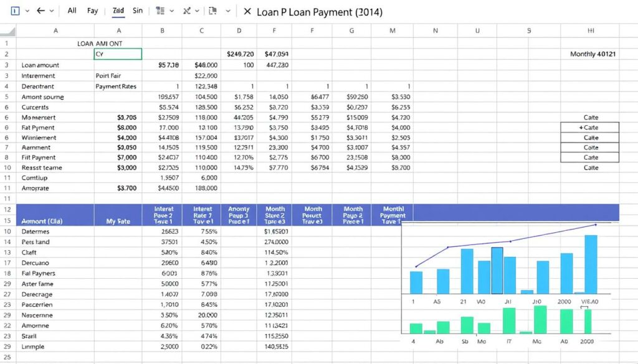Screen dimensions: 638x364
Task: Switch to the underlined Zaid tab
Action: pos(118,11)
